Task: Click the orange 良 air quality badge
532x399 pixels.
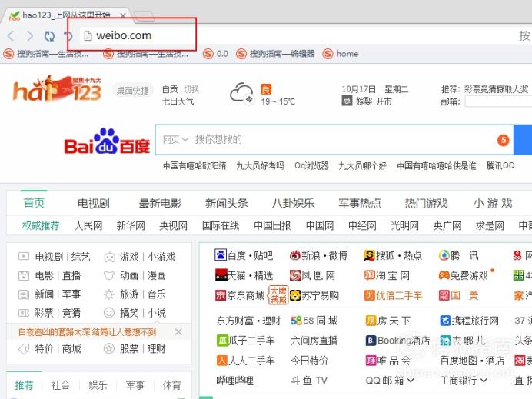Action: tap(266, 89)
